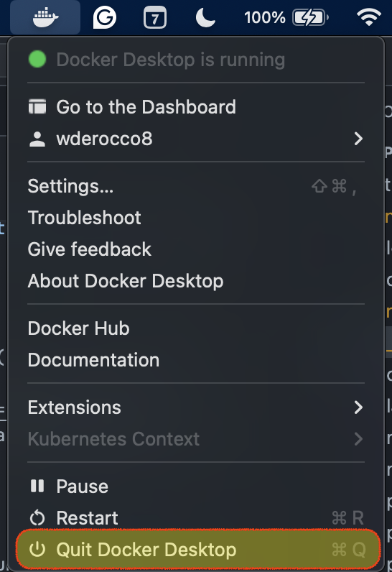Click the dashboard window icon
The height and width of the screenshot is (572, 392).
37,107
